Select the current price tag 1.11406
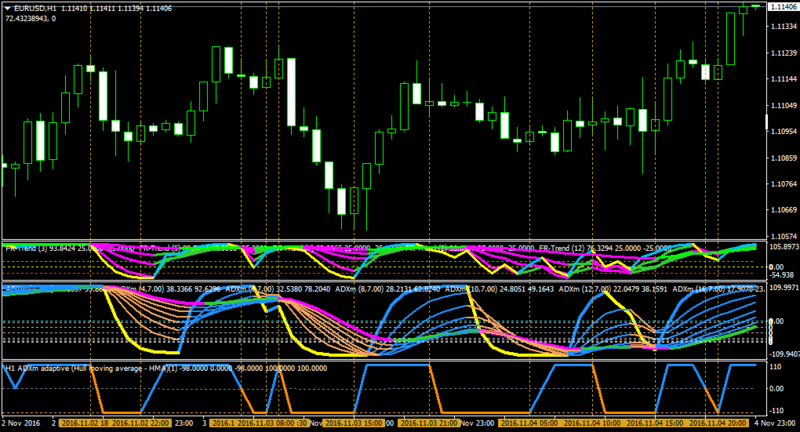Viewport: 800px width, 432px height. [x=783, y=7]
